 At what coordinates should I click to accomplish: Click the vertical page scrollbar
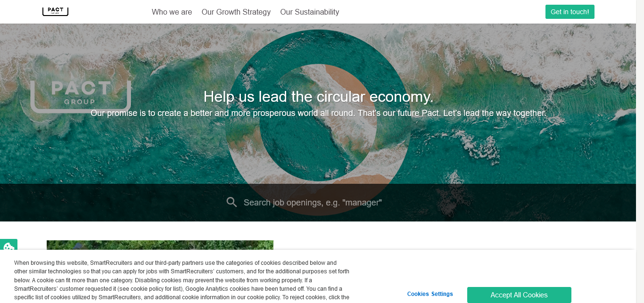coord(640,151)
